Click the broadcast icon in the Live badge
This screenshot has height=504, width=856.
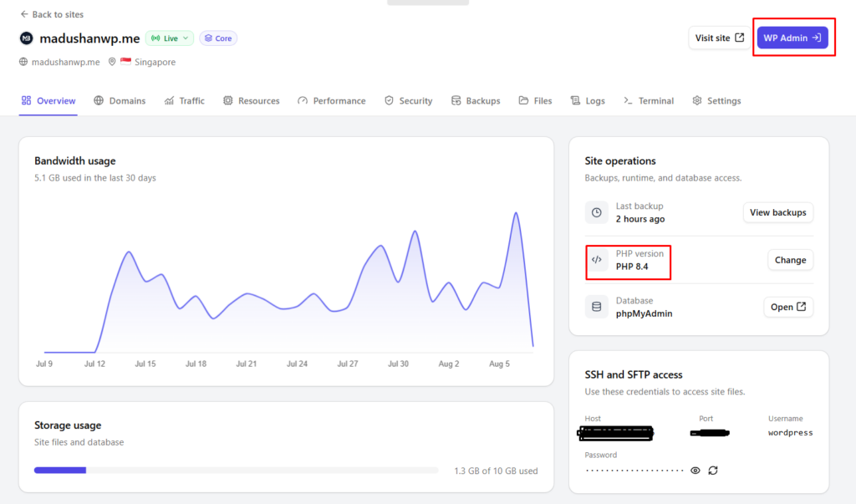(x=155, y=38)
